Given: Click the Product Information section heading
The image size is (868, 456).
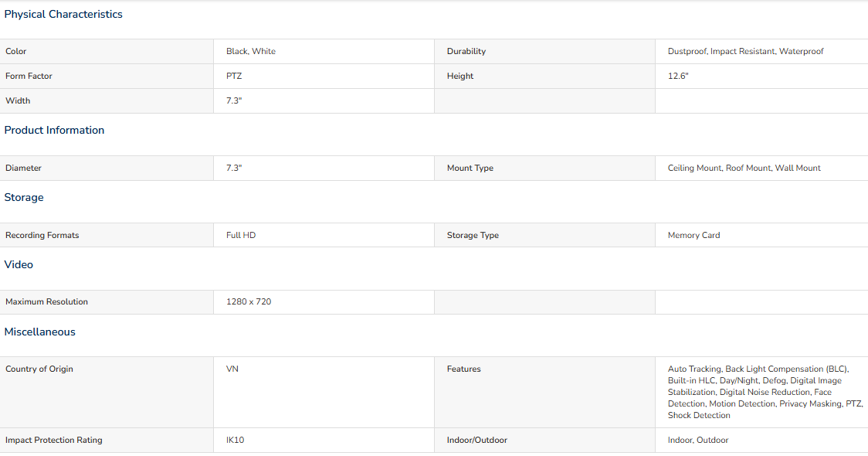Looking at the screenshot, I should [x=54, y=130].
